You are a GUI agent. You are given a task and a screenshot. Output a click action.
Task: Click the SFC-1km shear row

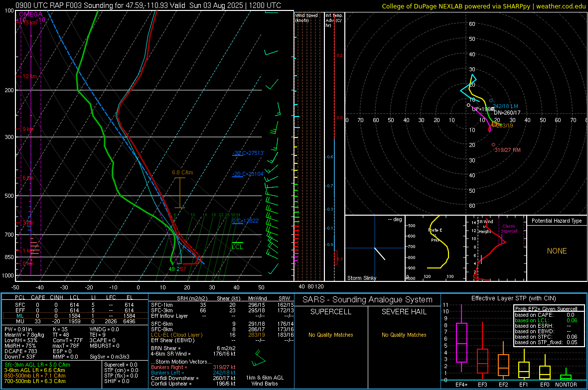click(x=222, y=305)
